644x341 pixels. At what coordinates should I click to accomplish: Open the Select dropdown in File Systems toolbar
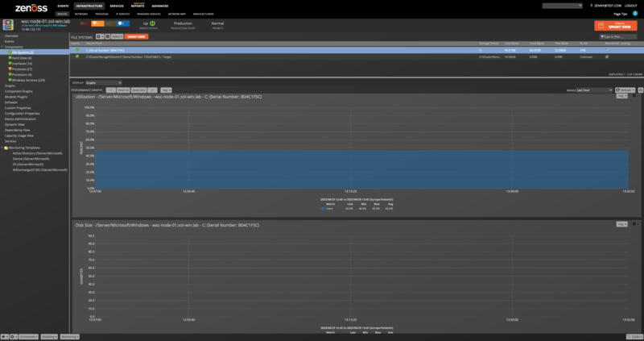(118, 36)
